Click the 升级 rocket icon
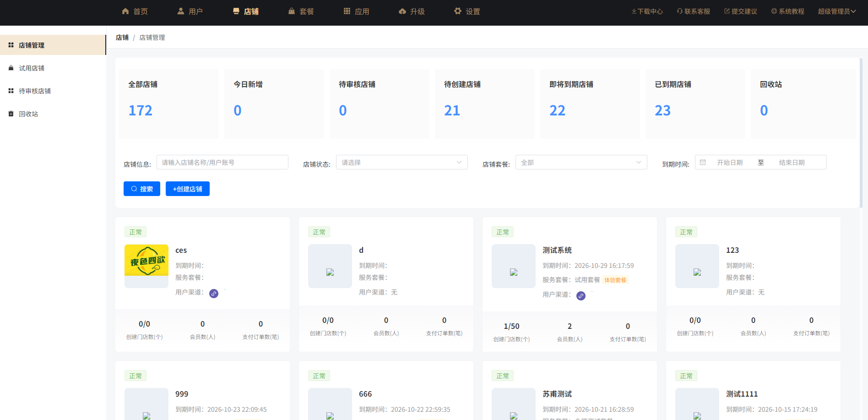 (402, 11)
